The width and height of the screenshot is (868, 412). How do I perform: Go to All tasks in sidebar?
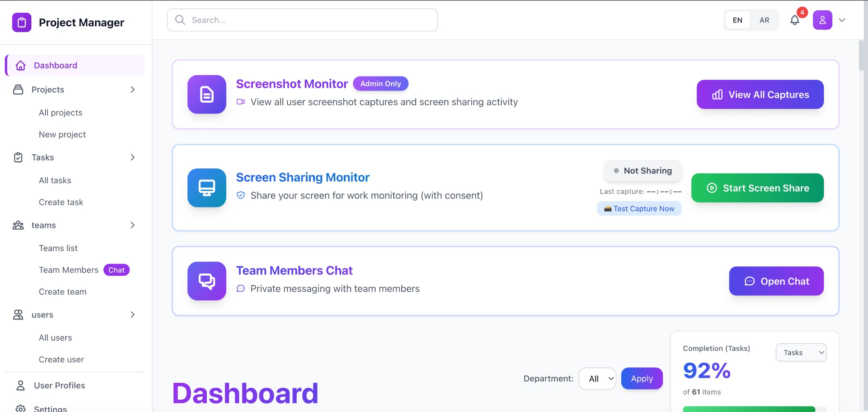(55, 180)
